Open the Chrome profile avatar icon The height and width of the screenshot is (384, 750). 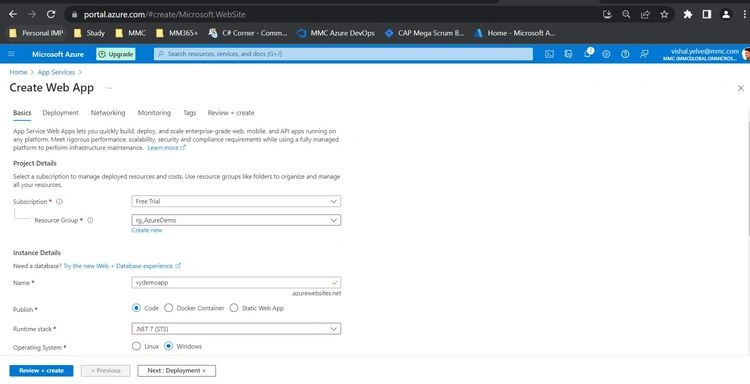click(x=726, y=14)
